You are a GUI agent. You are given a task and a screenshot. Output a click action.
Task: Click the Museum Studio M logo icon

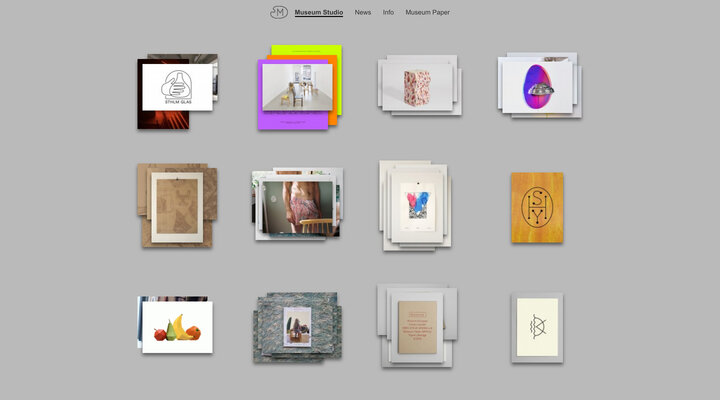[279, 12]
